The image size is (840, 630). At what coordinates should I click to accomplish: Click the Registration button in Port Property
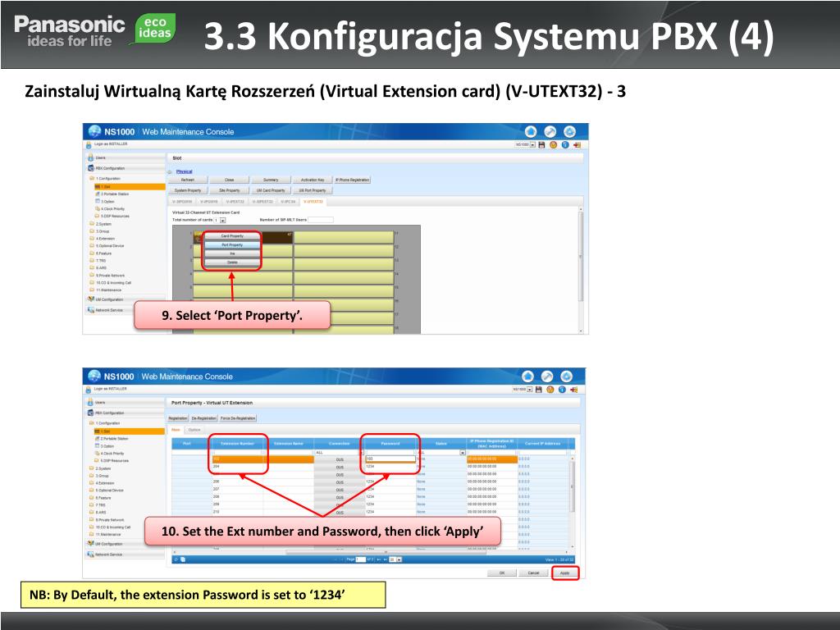tap(178, 418)
